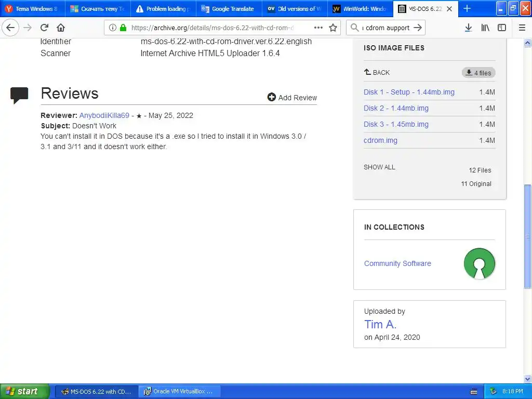Viewport: 532px width, 399px height.
Task: Open the 12 Files listing
Action: pyautogui.click(x=480, y=170)
